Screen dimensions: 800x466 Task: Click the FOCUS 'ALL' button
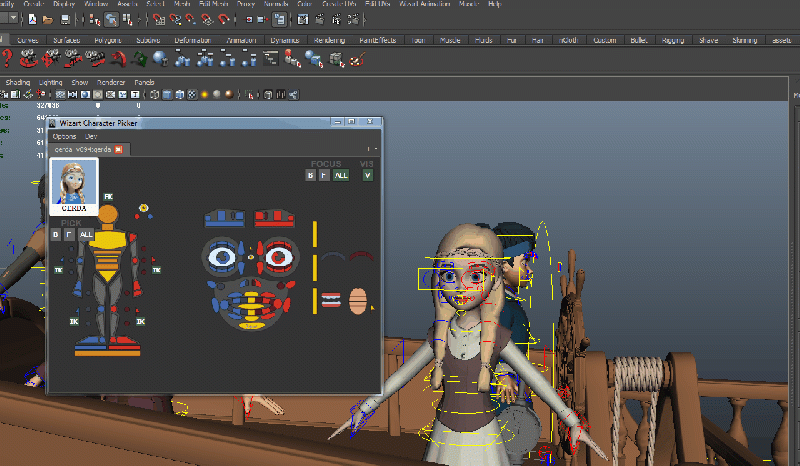point(340,175)
